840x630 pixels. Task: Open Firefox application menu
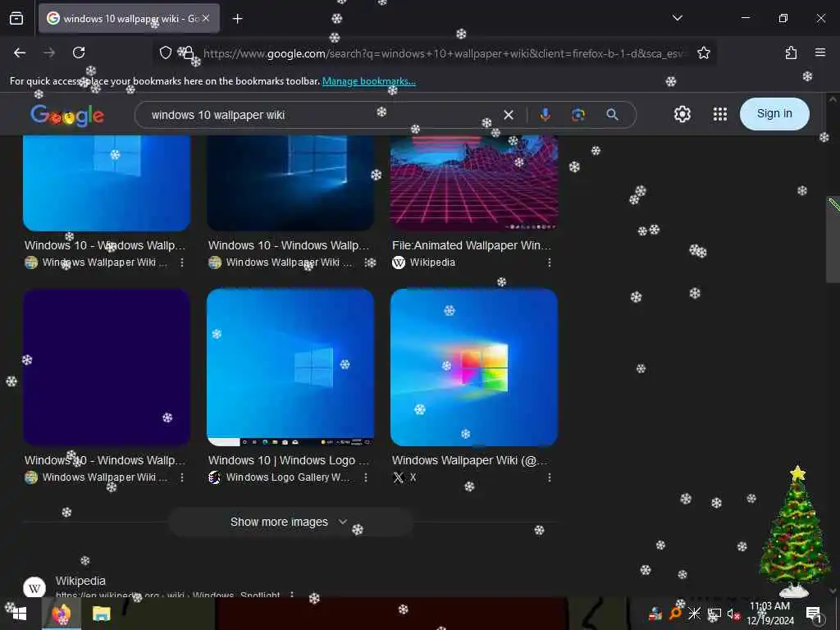(819, 52)
